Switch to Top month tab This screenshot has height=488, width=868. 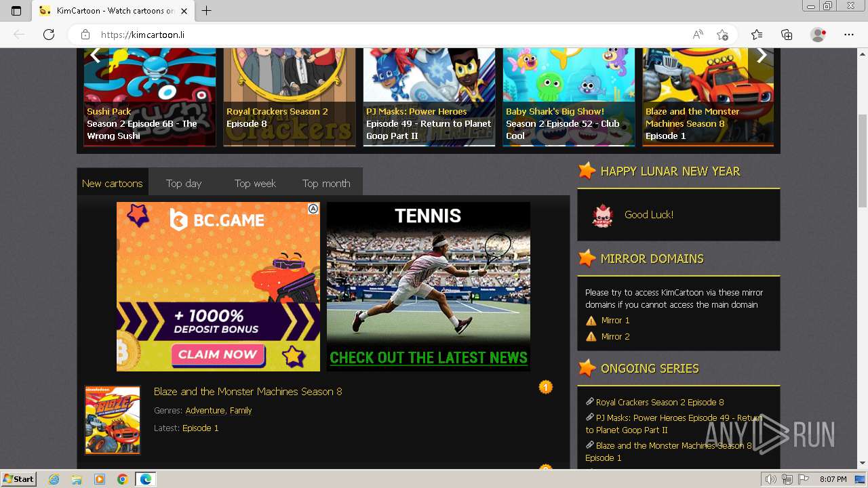tap(326, 183)
